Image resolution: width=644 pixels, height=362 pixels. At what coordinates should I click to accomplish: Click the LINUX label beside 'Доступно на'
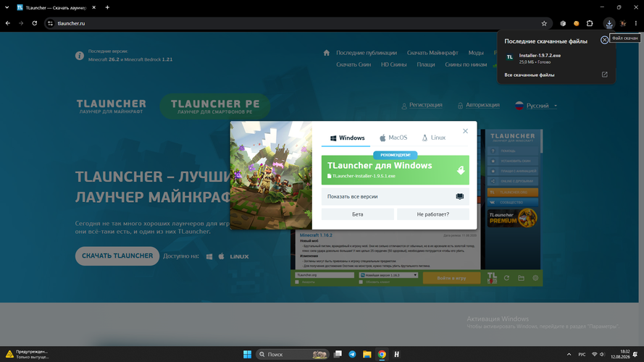tap(239, 256)
